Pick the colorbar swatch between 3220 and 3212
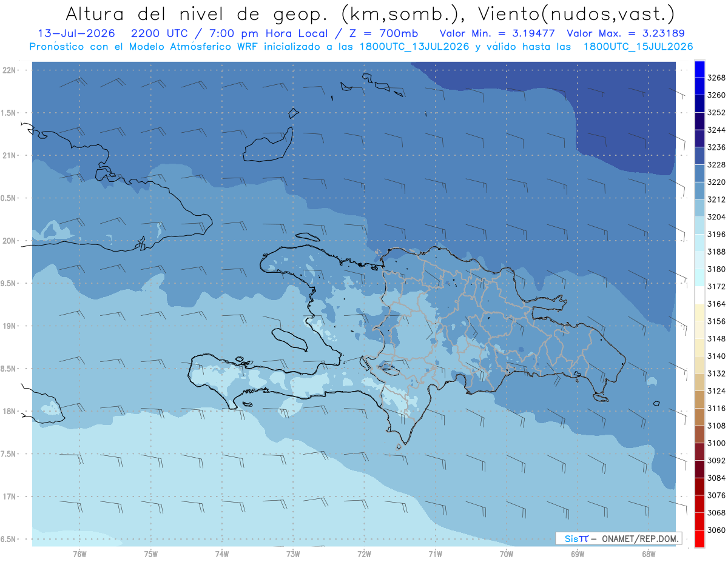Viewport: 728px width, 562px height. pyautogui.click(x=699, y=191)
